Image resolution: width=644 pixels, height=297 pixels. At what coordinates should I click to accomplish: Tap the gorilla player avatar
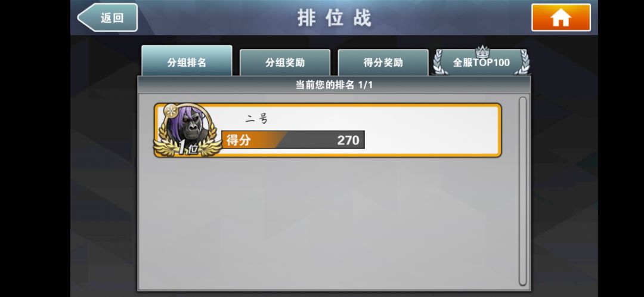coord(189,125)
